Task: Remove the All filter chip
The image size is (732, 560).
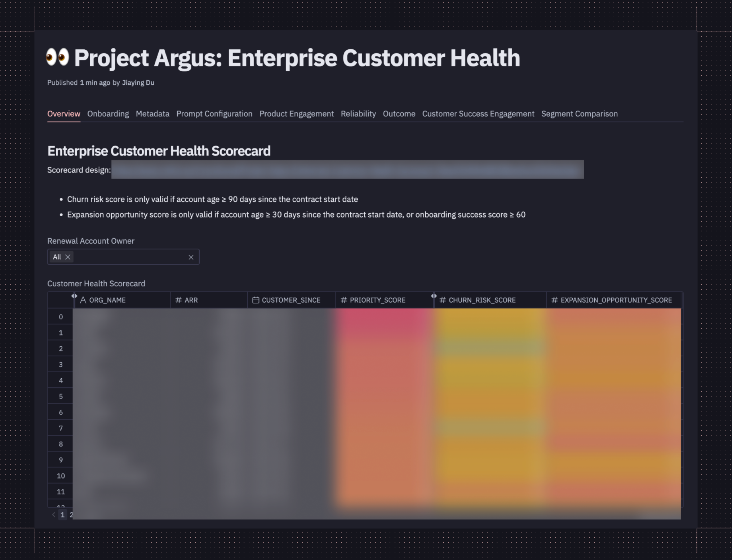Action: coord(68,257)
